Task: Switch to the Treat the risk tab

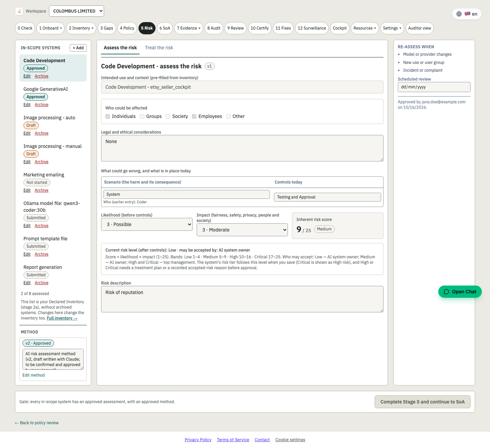Action: 159,48
